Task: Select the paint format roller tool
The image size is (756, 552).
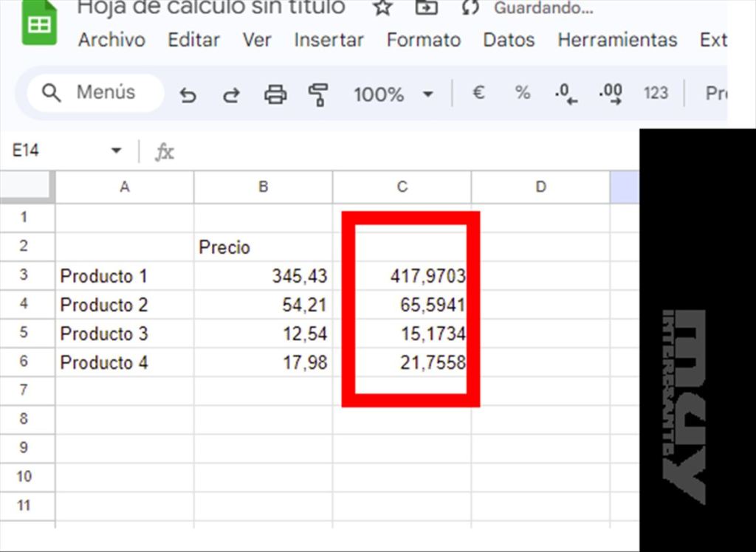Action: 318,94
